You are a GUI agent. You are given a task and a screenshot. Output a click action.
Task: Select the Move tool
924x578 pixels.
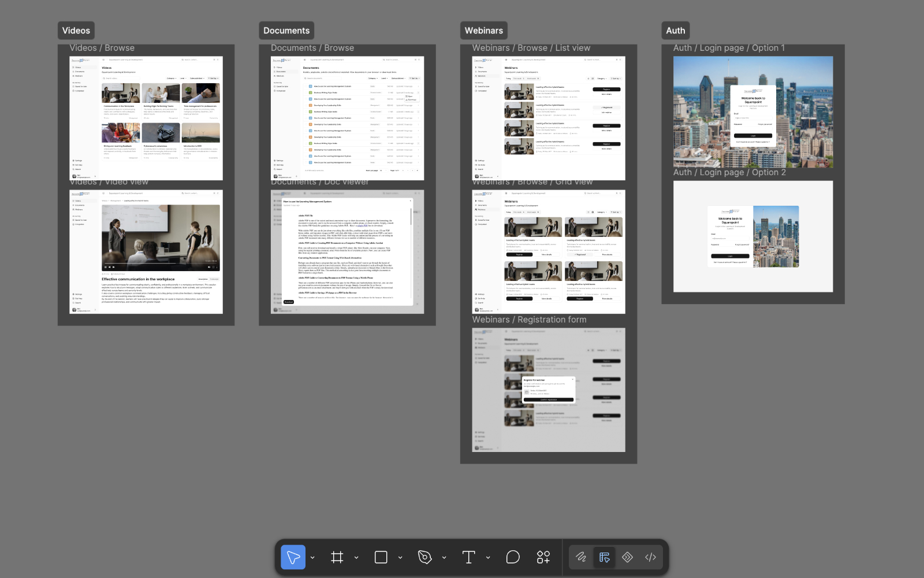[x=293, y=557]
